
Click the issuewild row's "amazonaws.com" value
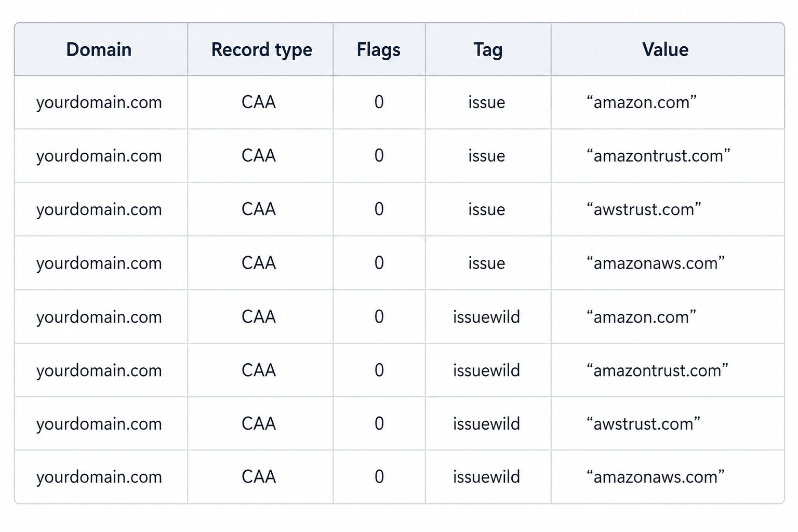(655, 477)
